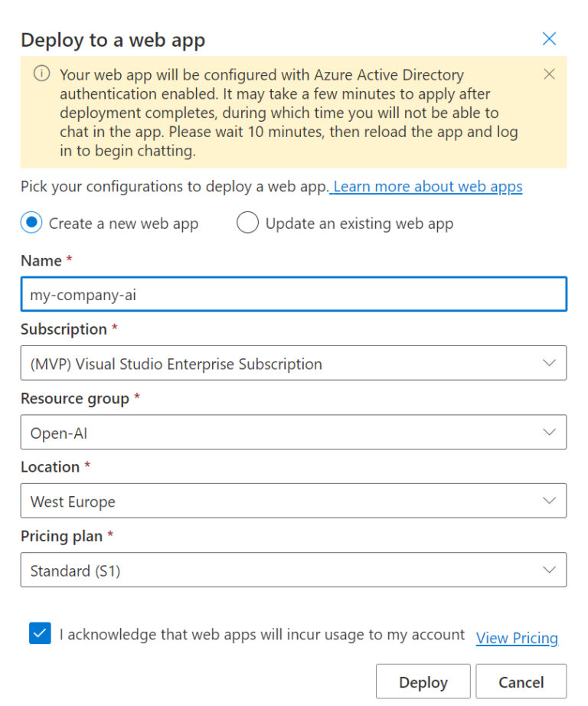Open the Pricing plan dropdown

coord(293,570)
